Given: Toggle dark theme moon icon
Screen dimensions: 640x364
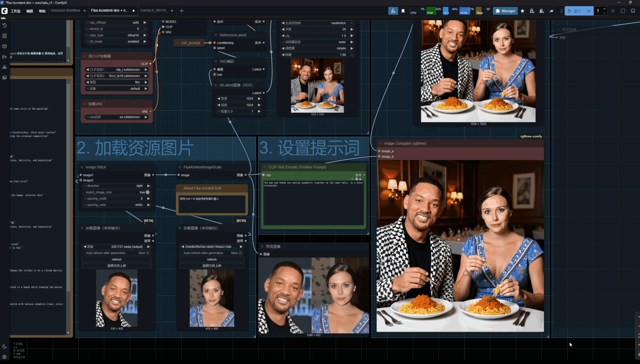Looking at the screenshot, I should [x=4, y=347].
